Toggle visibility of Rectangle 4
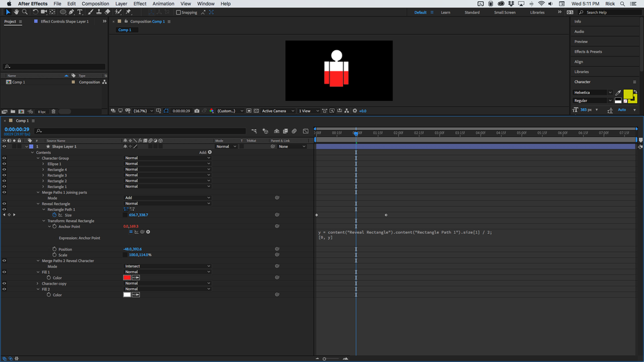 point(5,169)
